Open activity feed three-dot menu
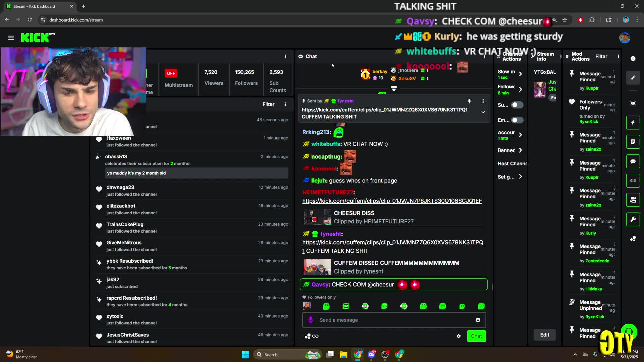644x362 pixels. click(285, 104)
